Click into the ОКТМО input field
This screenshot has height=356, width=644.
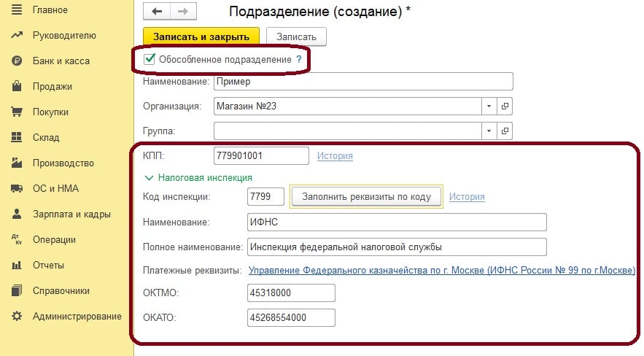point(291,293)
